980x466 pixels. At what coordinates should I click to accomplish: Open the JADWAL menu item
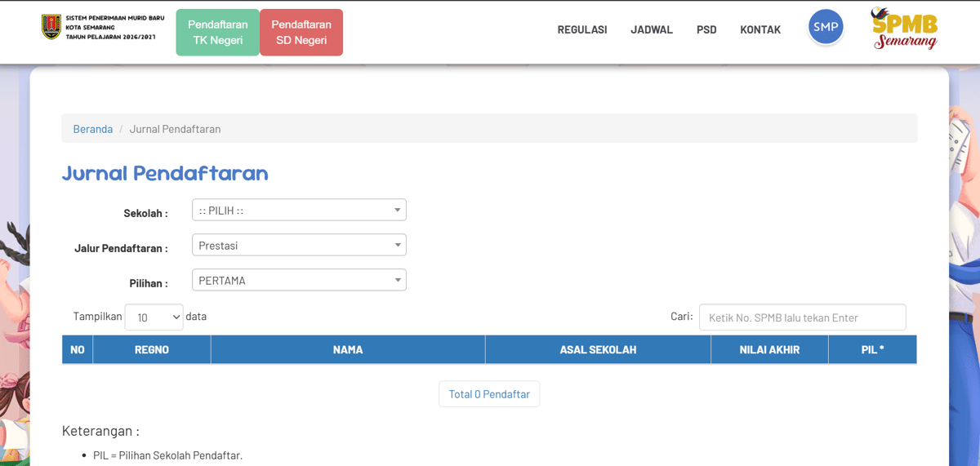click(652, 29)
